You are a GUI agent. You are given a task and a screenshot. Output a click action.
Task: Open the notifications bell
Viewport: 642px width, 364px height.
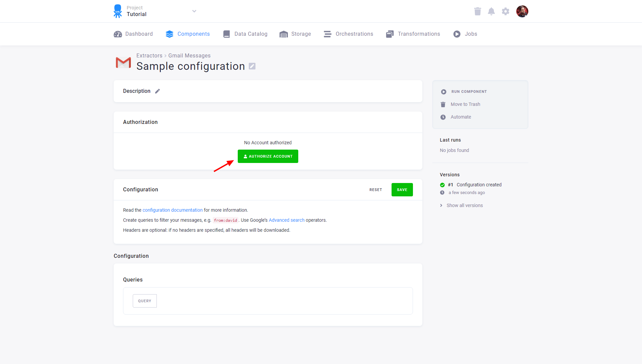pos(492,11)
